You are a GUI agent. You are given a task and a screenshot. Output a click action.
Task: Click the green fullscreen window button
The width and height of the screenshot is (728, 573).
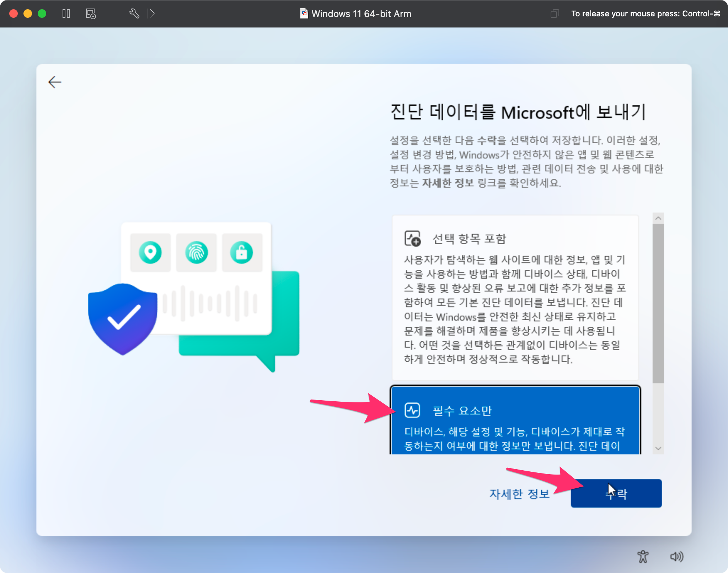[42, 14]
